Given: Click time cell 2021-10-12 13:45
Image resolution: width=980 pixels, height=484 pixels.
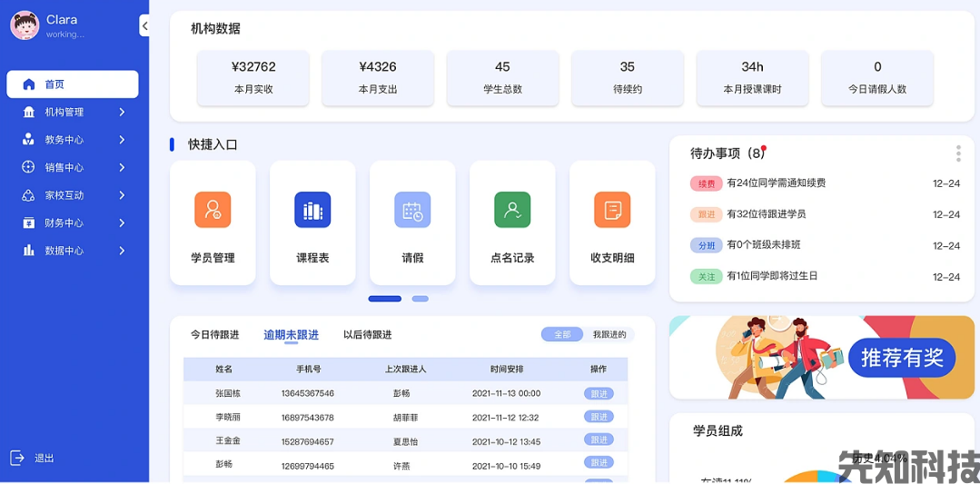Looking at the screenshot, I should [506, 441].
